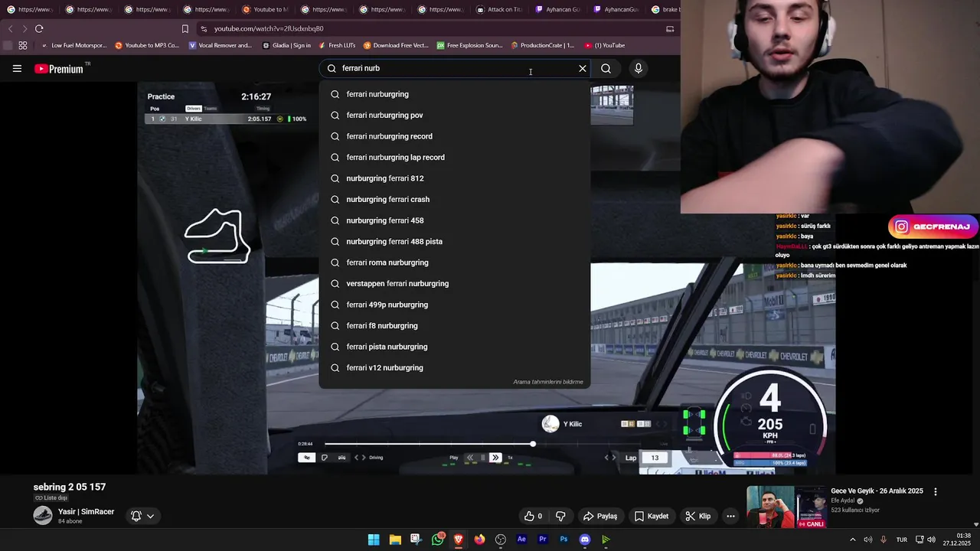980x551 pixels.
Task: Select 'nurburgring ferrari 458' suggestion
Action: (x=455, y=220)
